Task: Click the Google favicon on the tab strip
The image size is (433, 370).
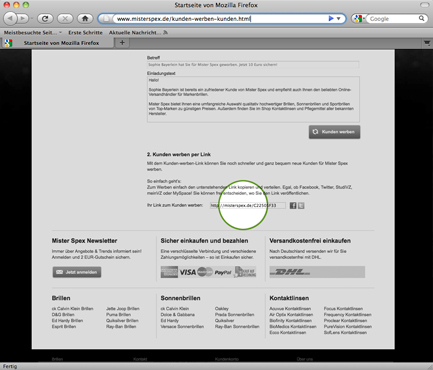Action: [8, 43]
